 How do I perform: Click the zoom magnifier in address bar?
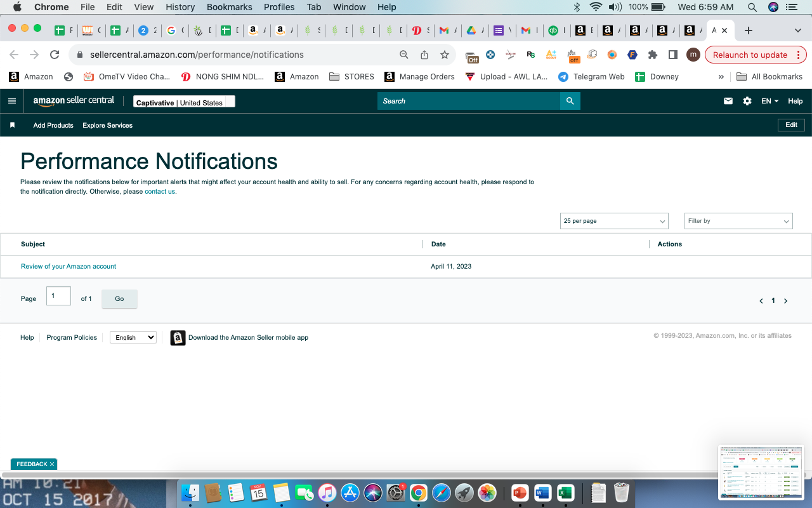click(x=404, y=55)
